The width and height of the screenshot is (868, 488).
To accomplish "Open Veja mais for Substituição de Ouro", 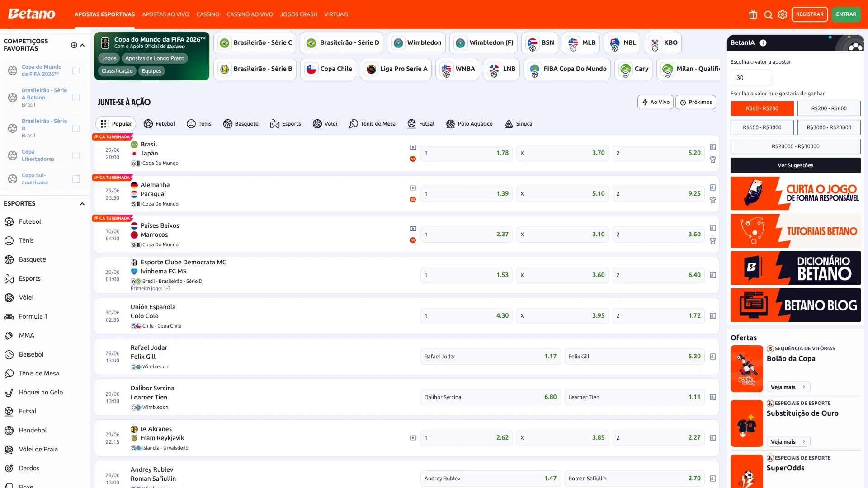I will 788,442.
